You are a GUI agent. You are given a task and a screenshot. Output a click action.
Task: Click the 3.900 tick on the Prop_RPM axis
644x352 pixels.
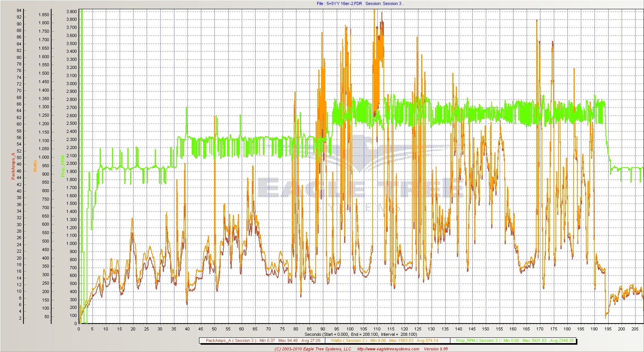point(72,12)
